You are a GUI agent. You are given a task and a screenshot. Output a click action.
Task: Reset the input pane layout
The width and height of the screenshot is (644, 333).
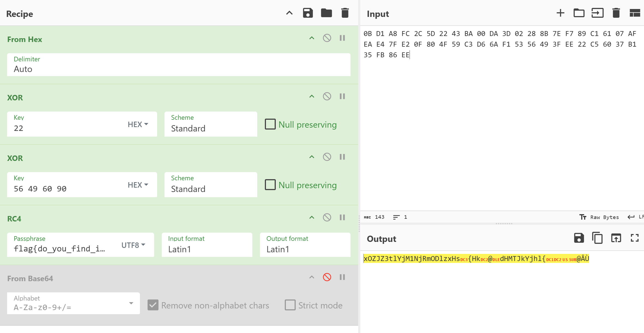pos(634,13)
